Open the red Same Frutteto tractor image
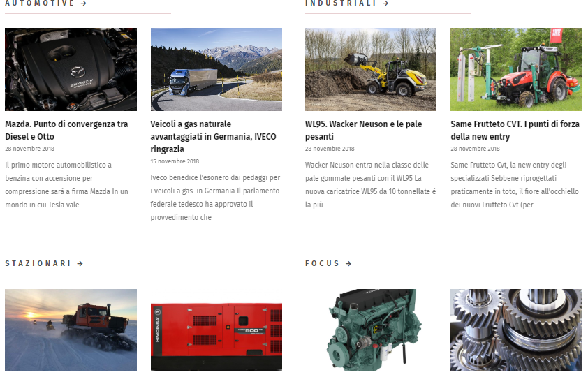The image size is (588, 377). click(516, 69)
